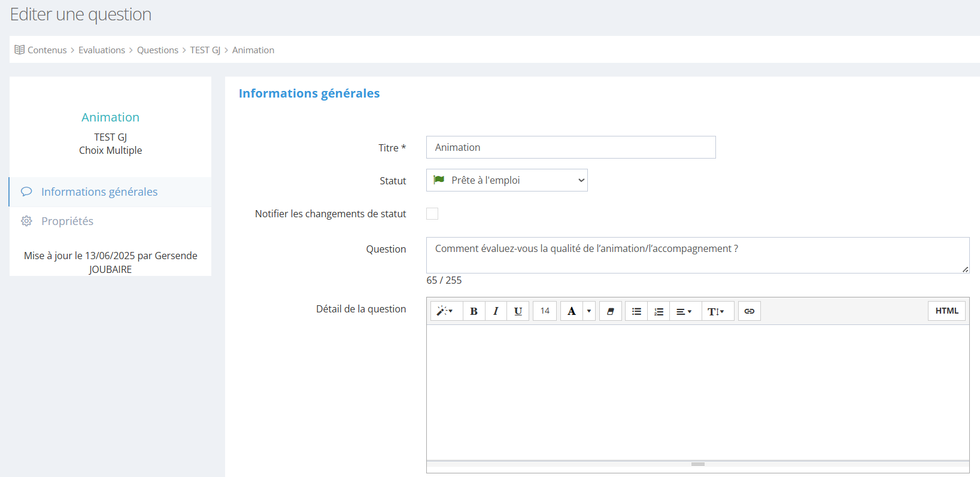Switch editor to HTML source view
Viewport: 980px width, 477px height.
(946, 311)
